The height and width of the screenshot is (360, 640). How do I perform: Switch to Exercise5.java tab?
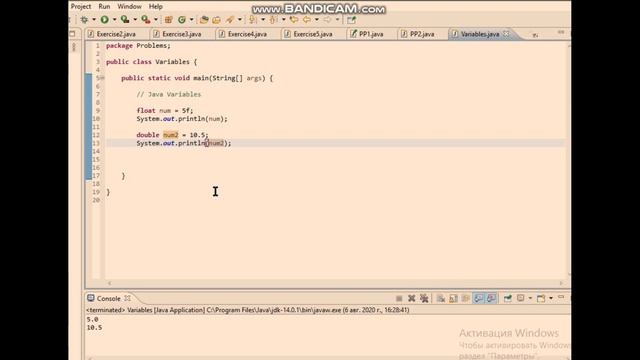coord(313,34)
